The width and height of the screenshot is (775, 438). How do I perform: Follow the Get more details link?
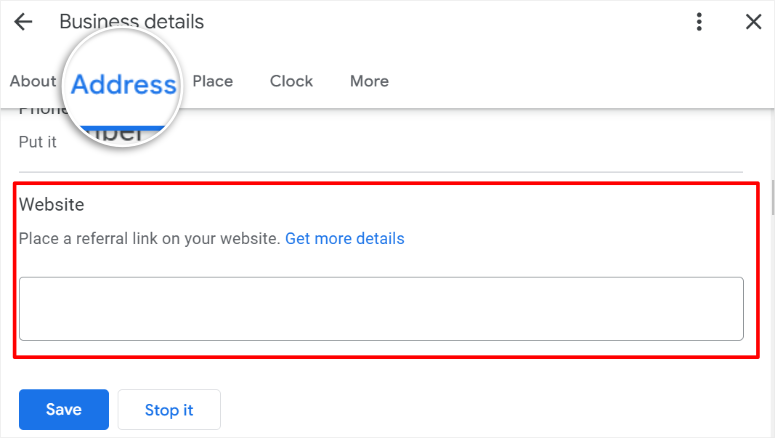click(345, 239)
